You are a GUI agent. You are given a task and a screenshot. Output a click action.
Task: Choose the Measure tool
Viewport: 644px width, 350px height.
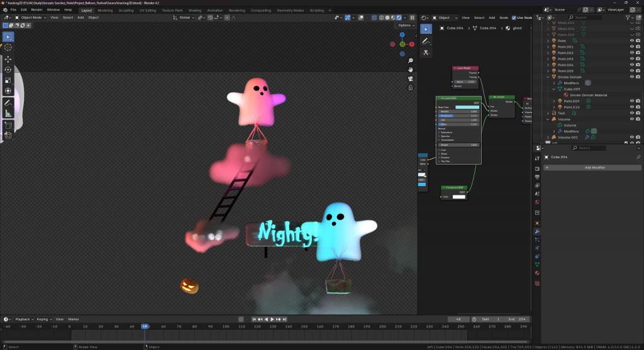pyautogui.click(x=8, y=114)
